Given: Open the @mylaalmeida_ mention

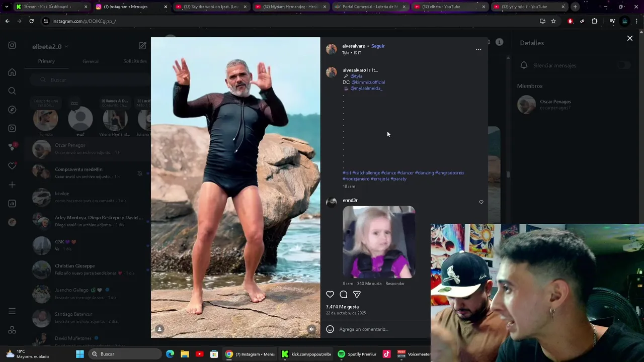Looking at the screenshot, I should pos(366,88).
